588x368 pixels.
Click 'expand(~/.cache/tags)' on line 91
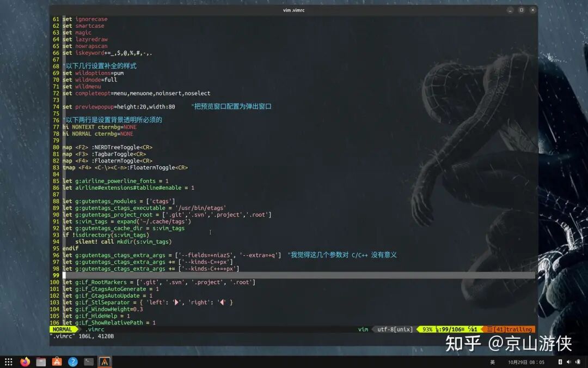click(x=154, y=222)
